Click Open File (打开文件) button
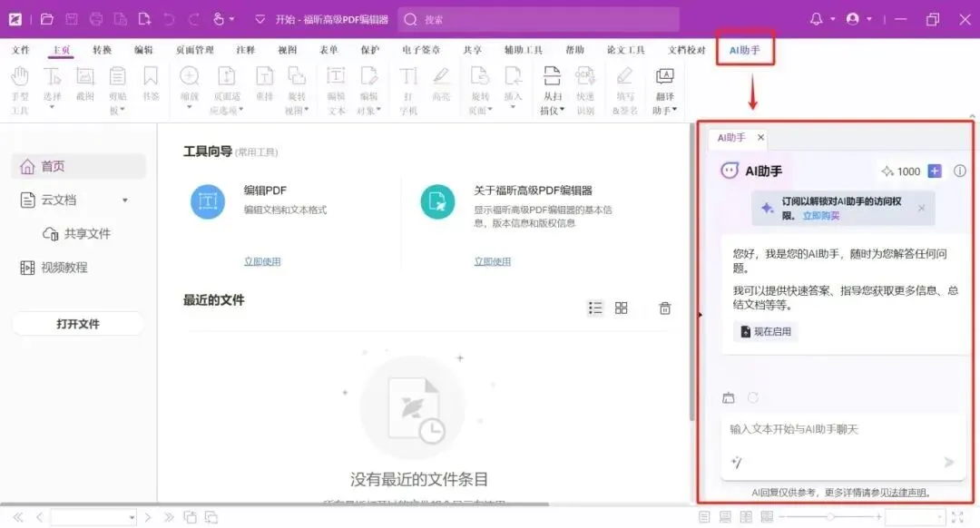980x528 pixels. pos(78,324)
